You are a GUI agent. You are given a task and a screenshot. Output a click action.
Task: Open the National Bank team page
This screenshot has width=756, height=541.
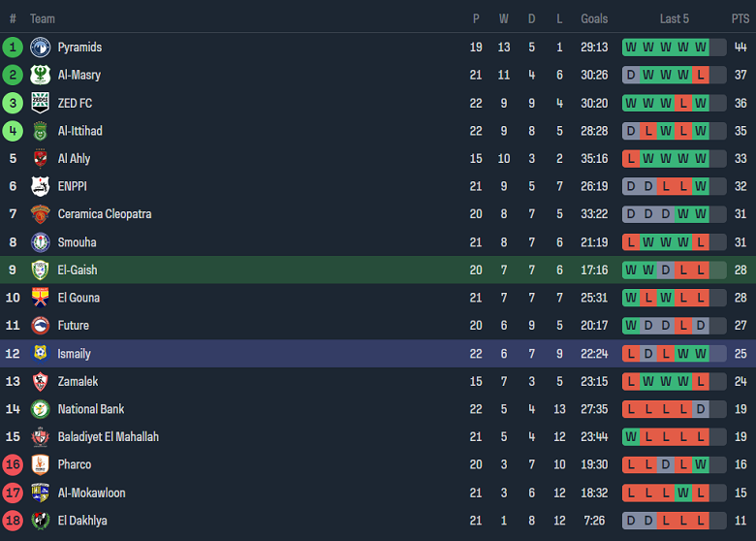(x=91, y=409)
